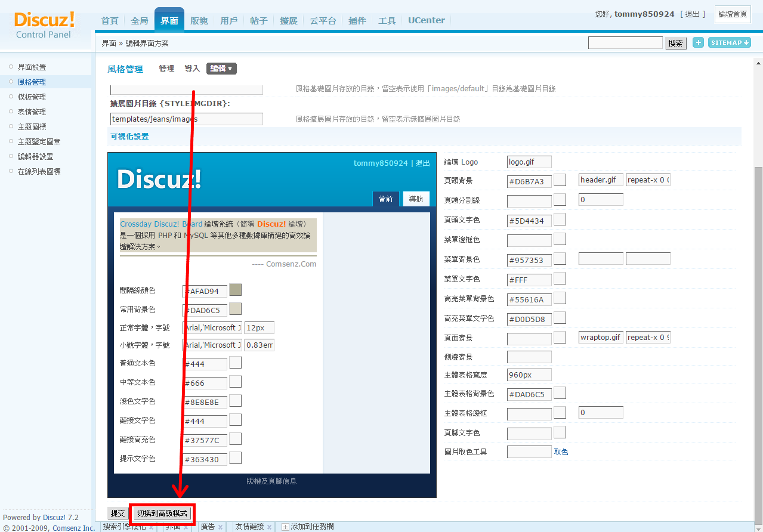The image size is (763, 532).
Task: Click the 頁面背景 wraptop.gif image field
Action: click(601, 338)
